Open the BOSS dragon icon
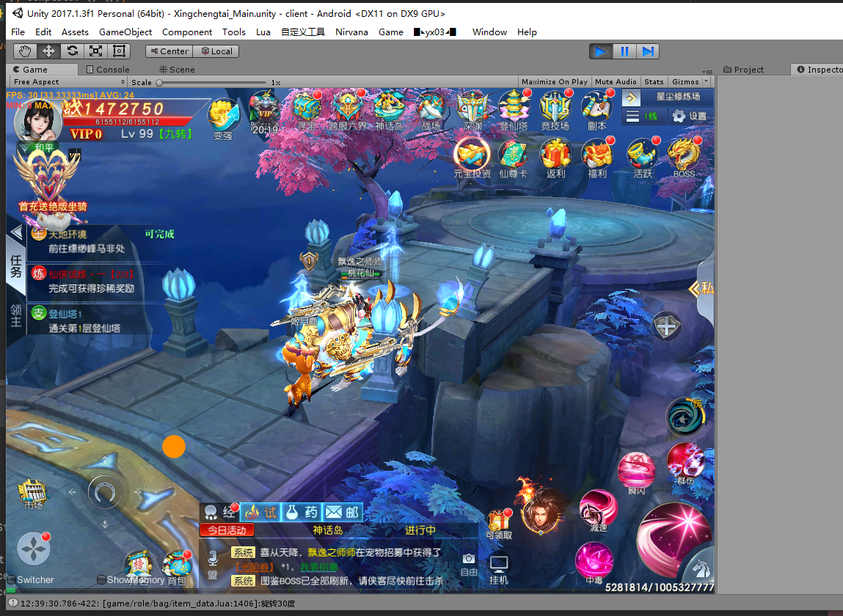Image resolution: width=843 pixels, height=616 pixels. click(683, 158)
